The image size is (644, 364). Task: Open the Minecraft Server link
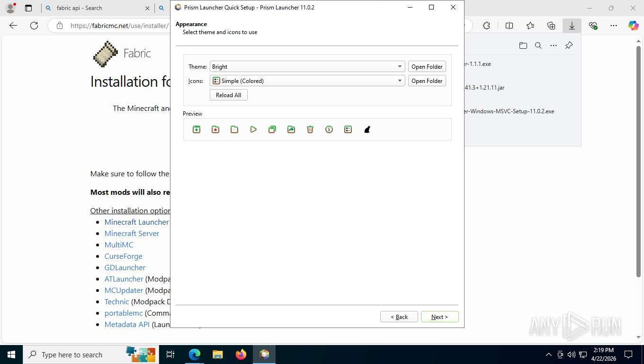[132, 233]
